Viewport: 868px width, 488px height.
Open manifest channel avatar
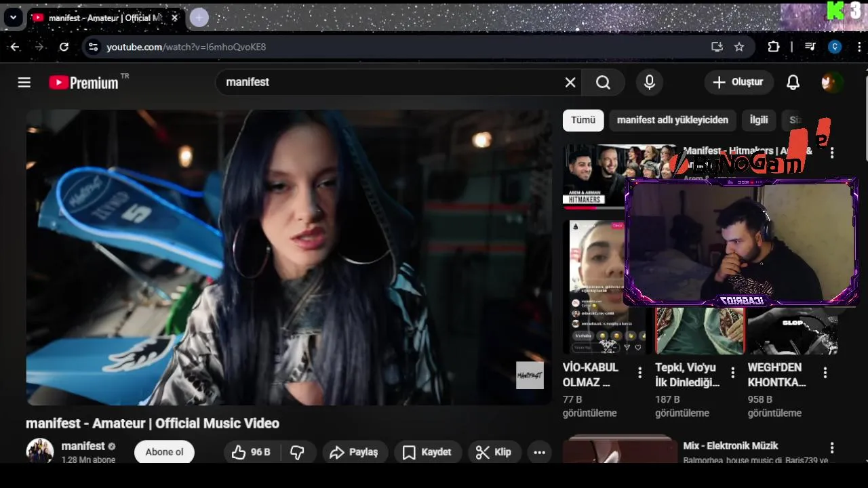click(39, 451)
